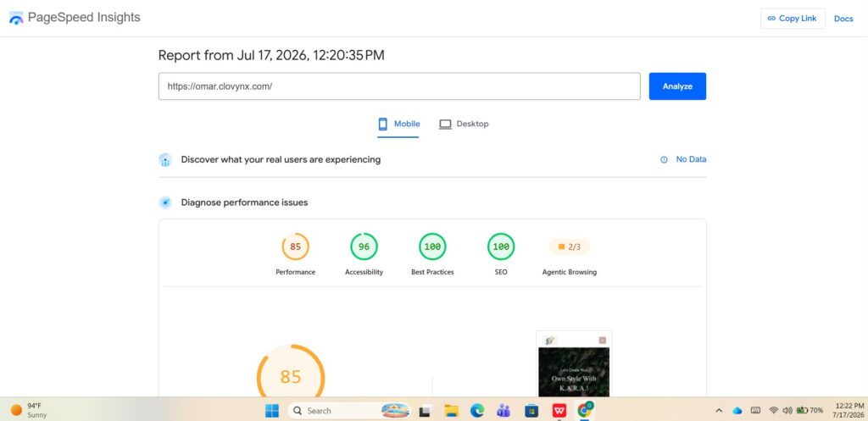The width and height of the screenshot is (868, 421).
Task: Click the Copy Link button
Action: (x=793, y=19)
